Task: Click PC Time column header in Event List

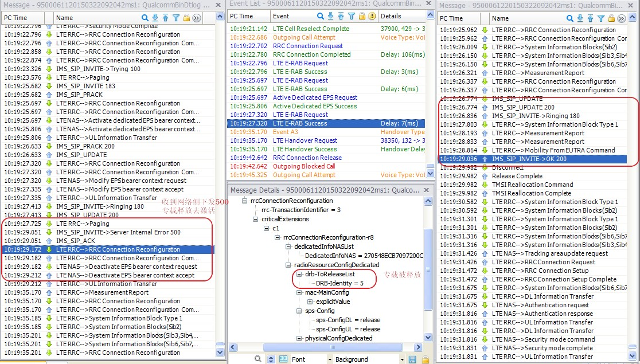Action: [x=248, y=16]
